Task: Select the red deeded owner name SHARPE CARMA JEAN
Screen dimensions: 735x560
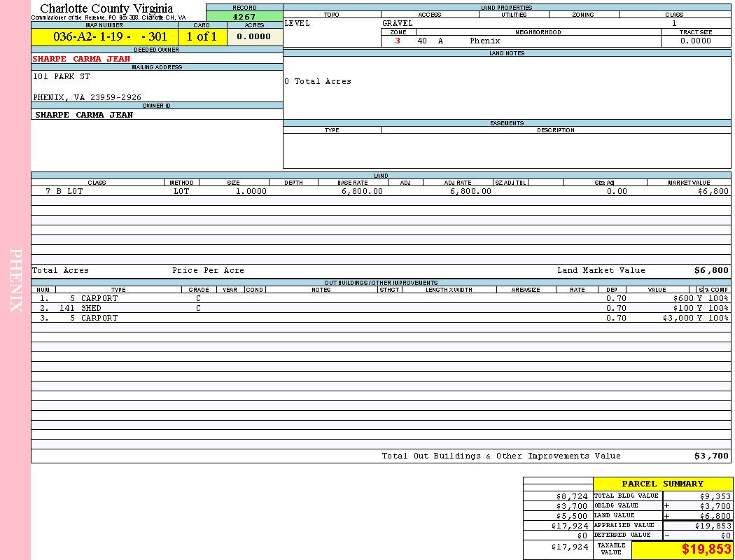Action: click(81, 59)
